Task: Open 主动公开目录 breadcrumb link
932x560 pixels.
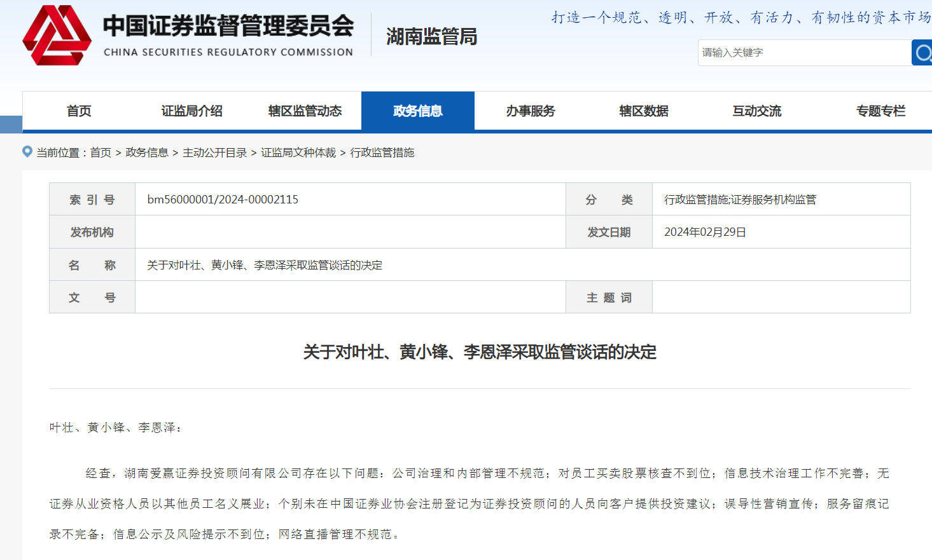Action: coord(214,153)
